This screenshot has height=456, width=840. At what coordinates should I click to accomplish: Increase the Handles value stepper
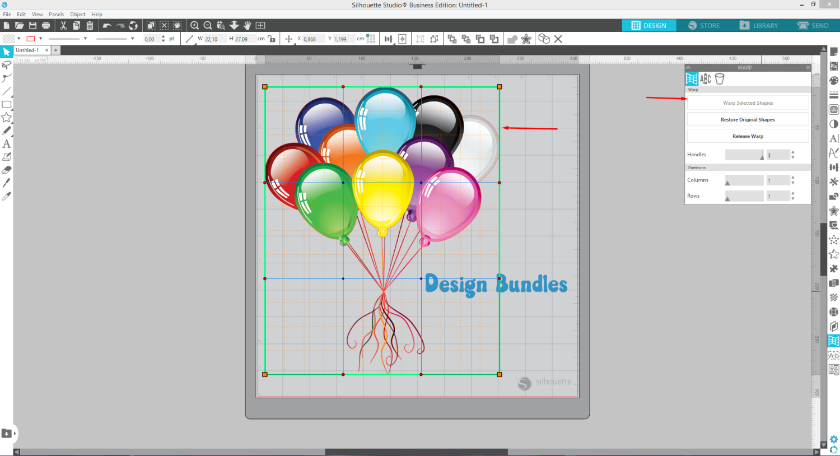(x=793, y=152)
